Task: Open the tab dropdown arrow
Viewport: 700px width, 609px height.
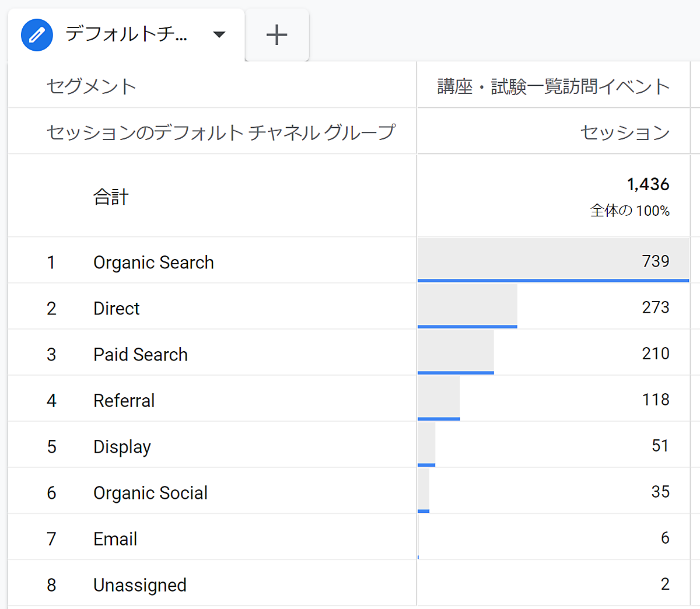Action: [219, 35]
